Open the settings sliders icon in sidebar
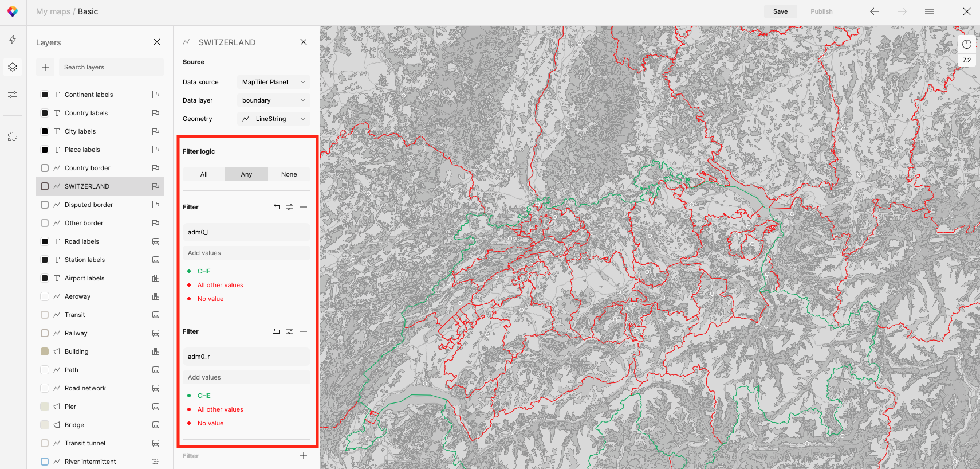This screenshot has height=469, width=980. coord(13,95)
